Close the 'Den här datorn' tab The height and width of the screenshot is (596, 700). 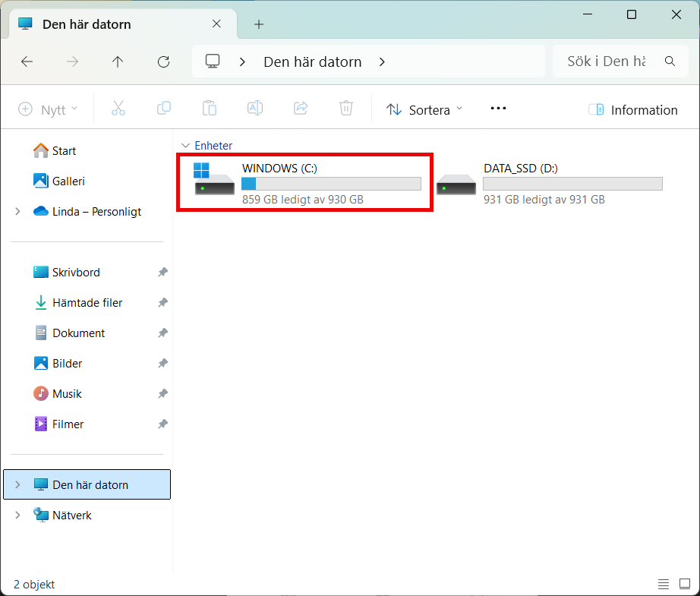pos(216,24)
